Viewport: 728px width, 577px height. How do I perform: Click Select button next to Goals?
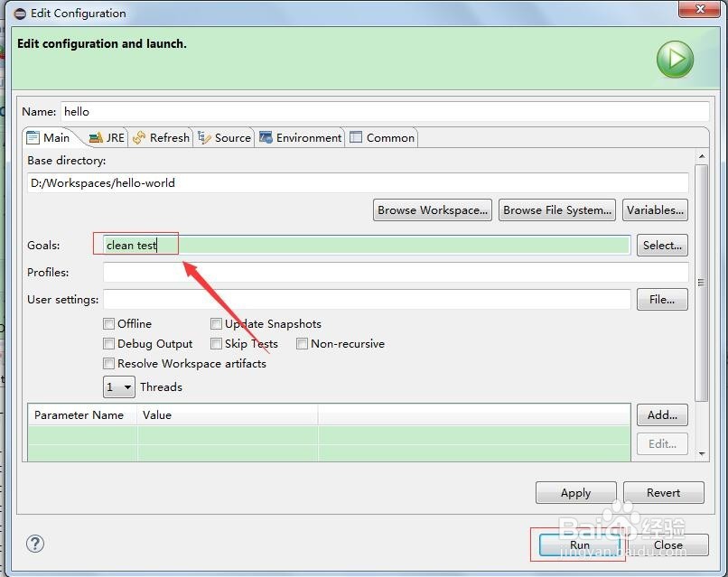[662, 245]
